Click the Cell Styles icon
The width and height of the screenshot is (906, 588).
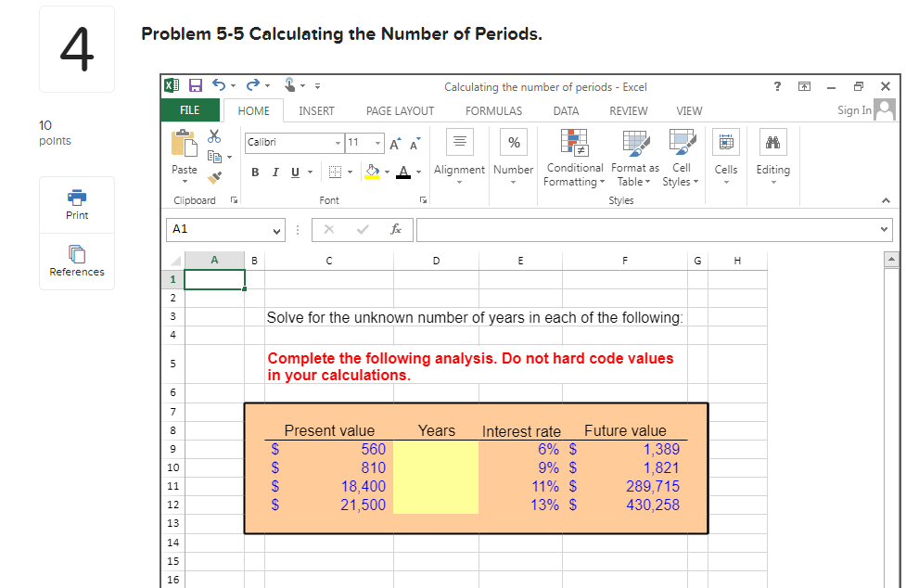(x=682, y=158)
